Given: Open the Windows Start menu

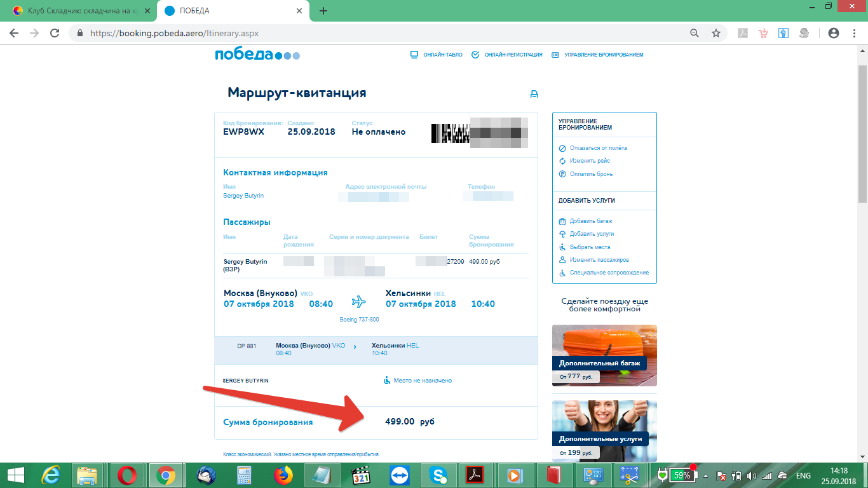Looking at the screenshot, I should 15,475.
